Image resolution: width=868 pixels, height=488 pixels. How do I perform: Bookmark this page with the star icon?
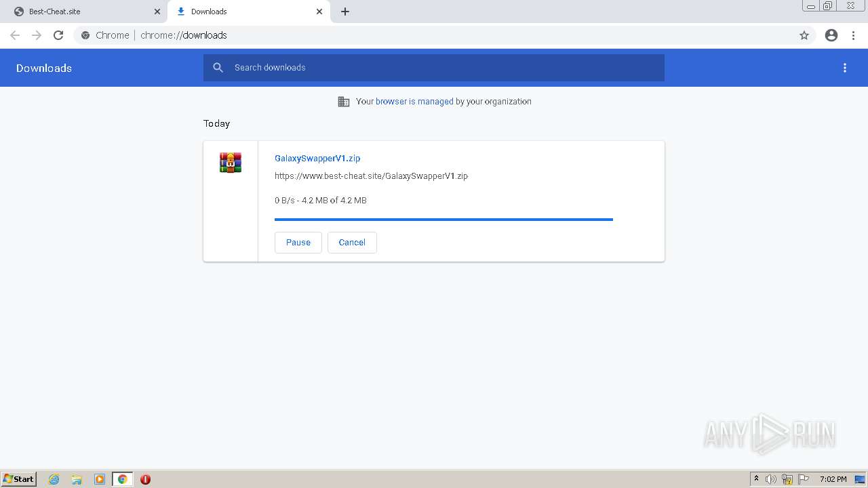tap(804, 35)
